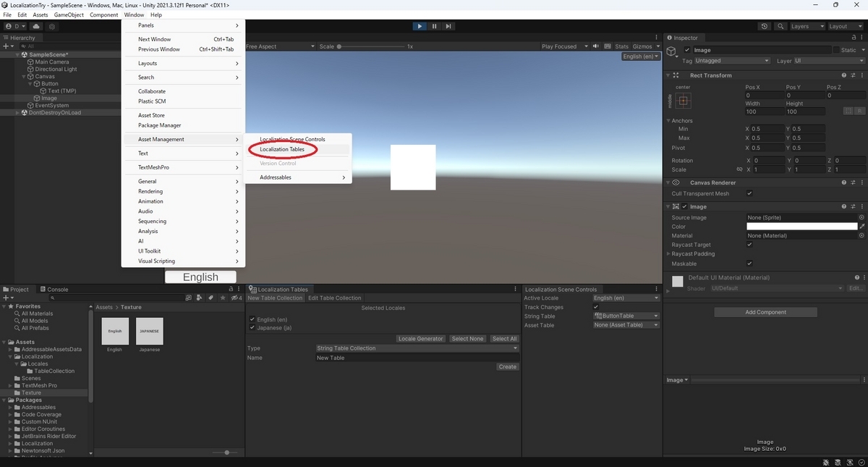The height and width of the screenshot is (467, 868).
Task: Open the Search by Type filter in Project panel
Action: [200, 298]
